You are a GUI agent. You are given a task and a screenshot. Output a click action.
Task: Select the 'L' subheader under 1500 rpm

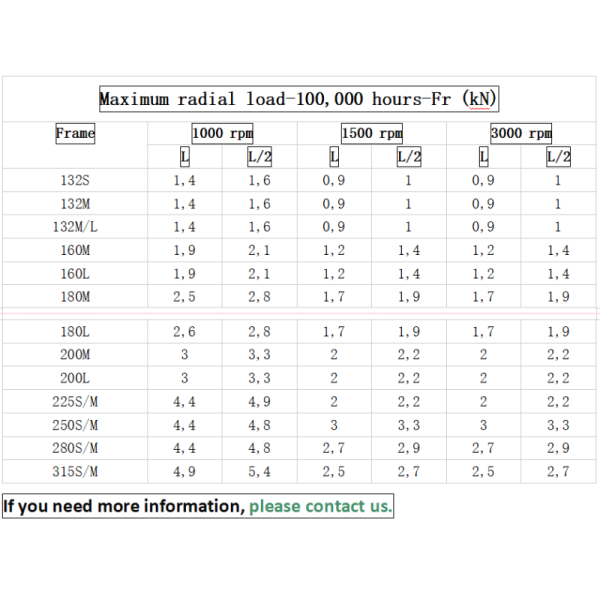tap(334, 157)
